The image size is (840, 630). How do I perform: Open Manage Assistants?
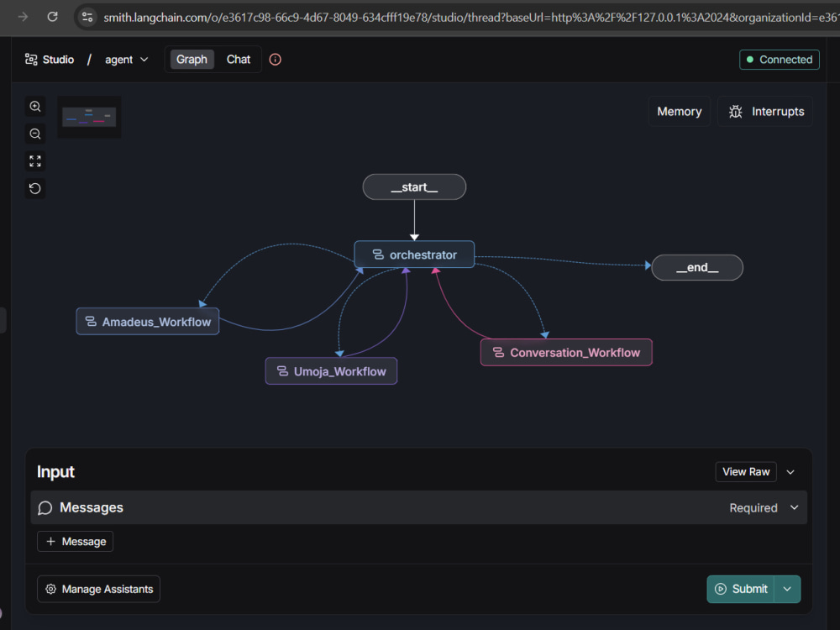tap(98, 589)
